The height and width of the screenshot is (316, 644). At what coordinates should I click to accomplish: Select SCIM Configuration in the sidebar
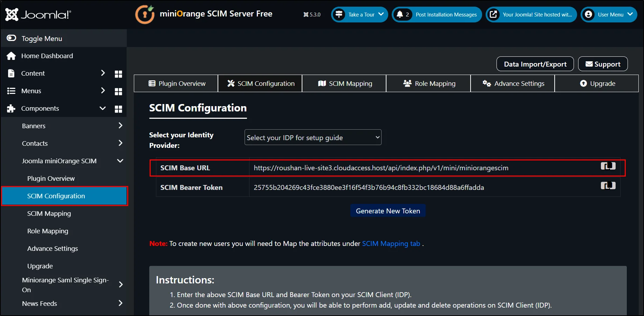click(64, 196)
